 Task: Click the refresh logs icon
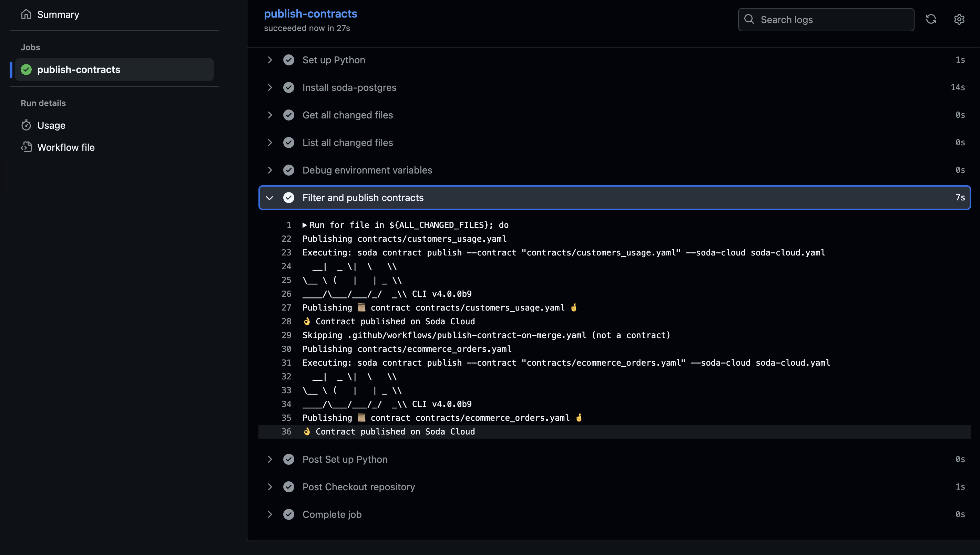click(931, 19)
